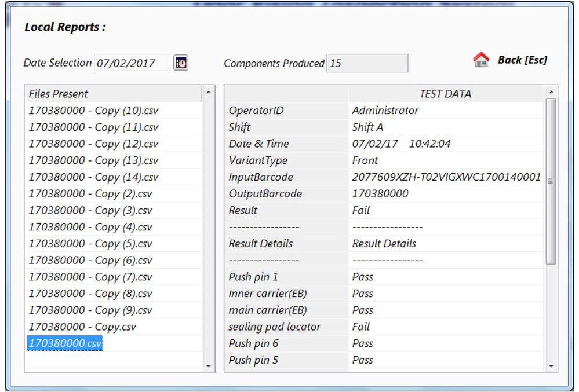Click the Test Data scroll down arrow
This screenshot has width=579, height=392.
point(551,366)
